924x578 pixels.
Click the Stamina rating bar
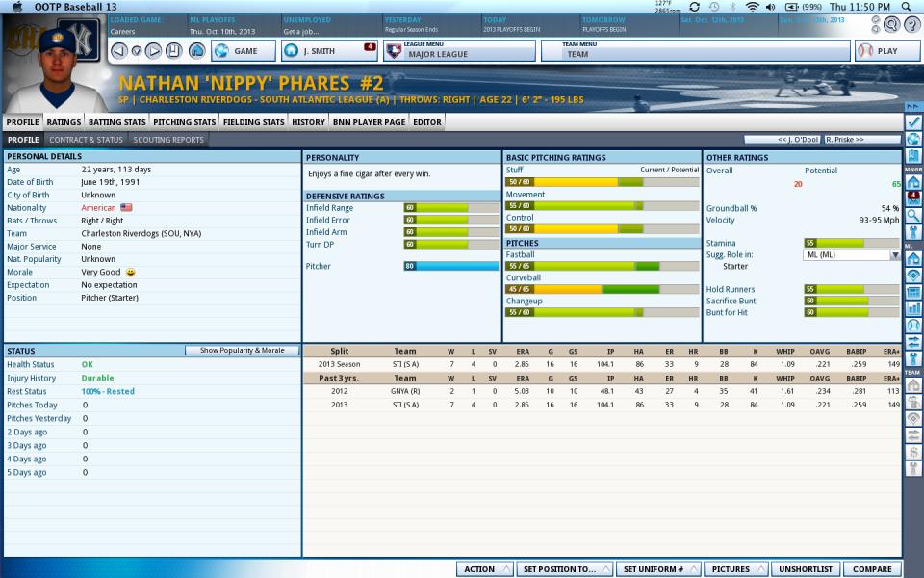[x=852, y=243]
